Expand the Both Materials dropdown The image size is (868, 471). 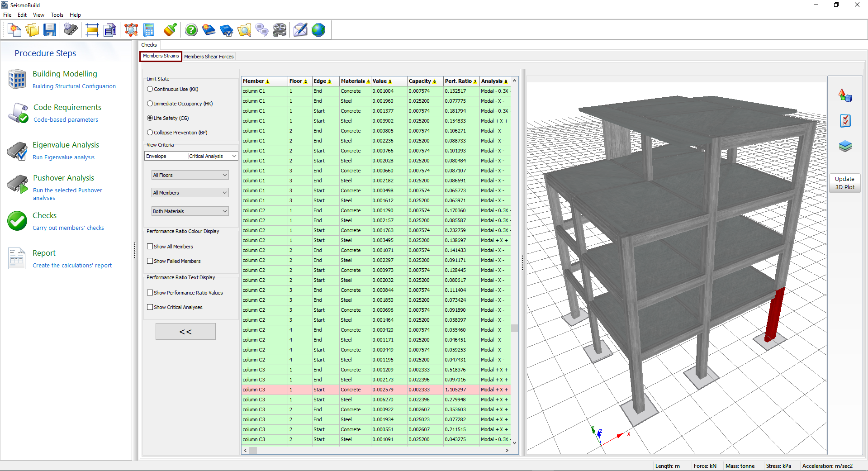click(190, 211)
